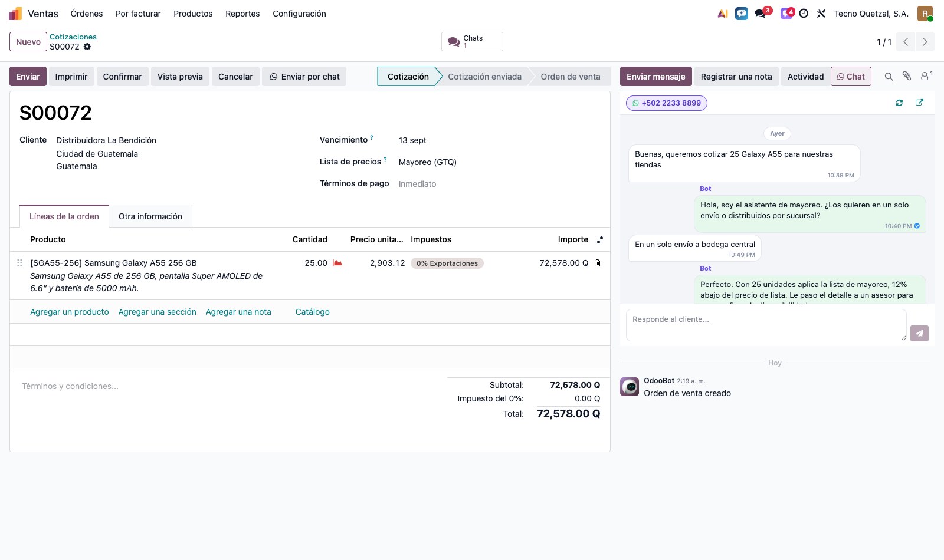Confirm the quotation with Confirmar
Screen dimensions: 944x560
123,77
